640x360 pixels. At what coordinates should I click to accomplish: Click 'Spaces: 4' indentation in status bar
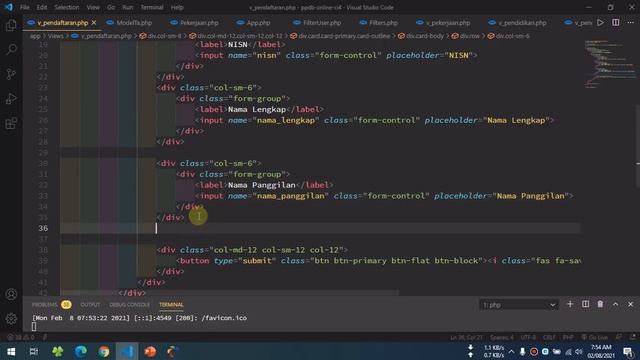click(x=502, y=337)
